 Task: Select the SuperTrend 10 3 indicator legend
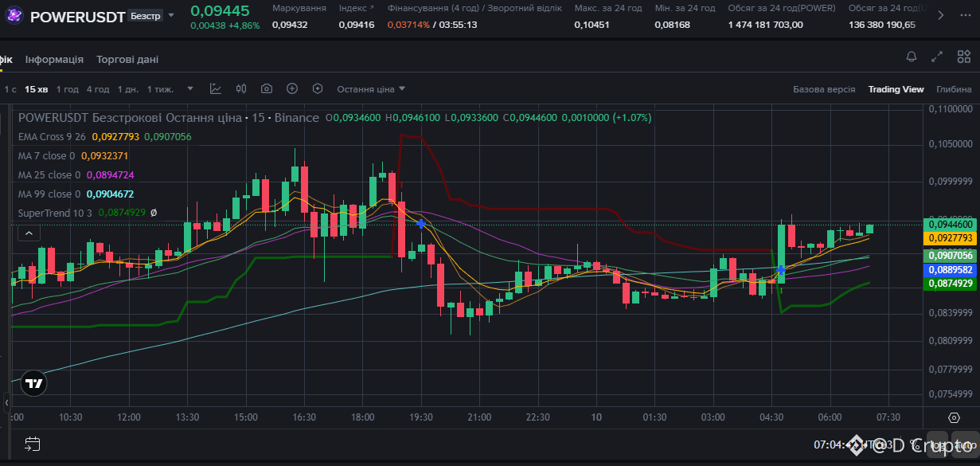coord(55,213)
